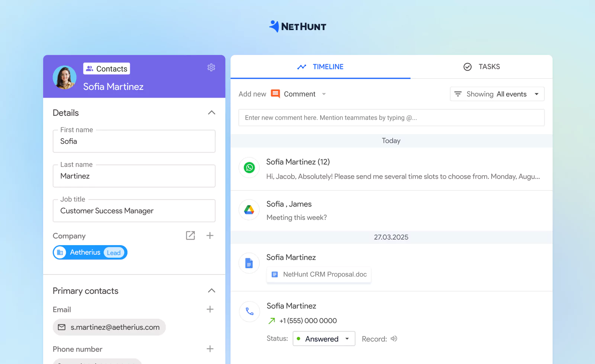Image resolution: width=595 pixels, height=364 pixels.
Task: Open the Aetherius company record via external link icon
Action: 190,235
